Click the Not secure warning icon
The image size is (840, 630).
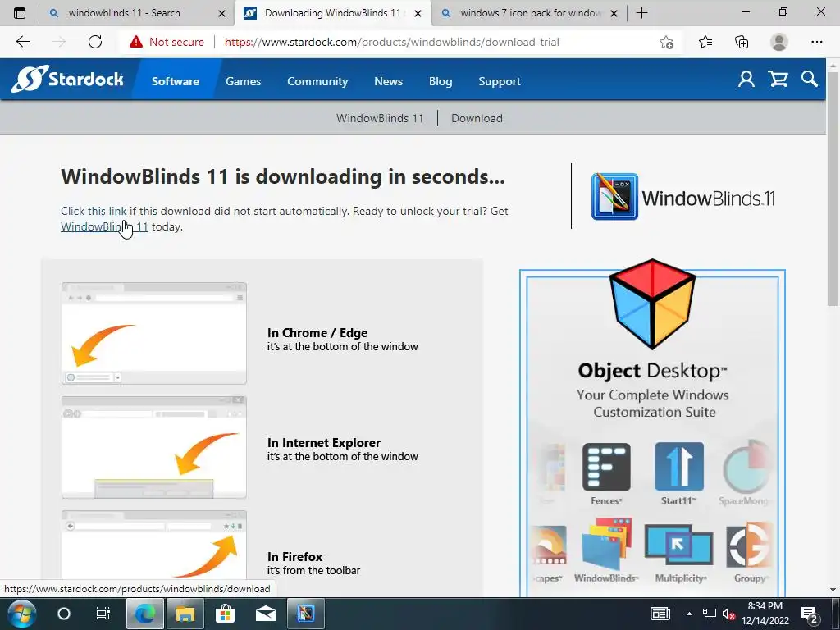[136, 42]
